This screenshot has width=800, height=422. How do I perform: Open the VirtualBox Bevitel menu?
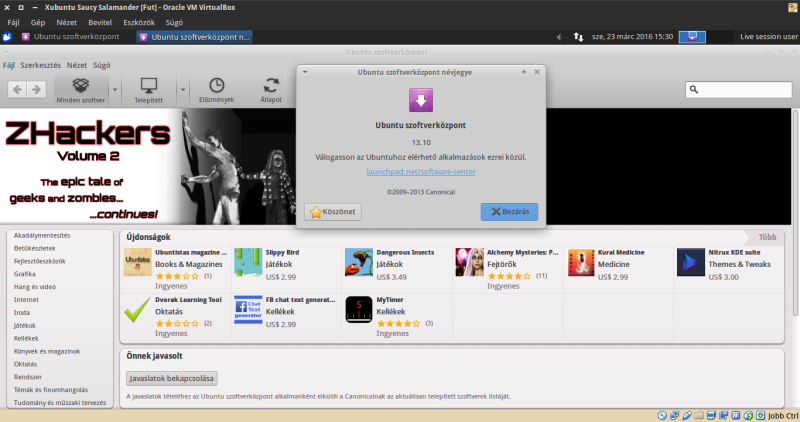coord(100,22)
